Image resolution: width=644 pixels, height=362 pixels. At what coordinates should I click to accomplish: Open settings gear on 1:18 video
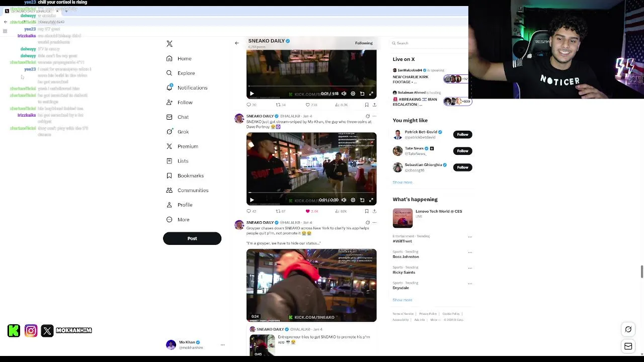point(353,94)
